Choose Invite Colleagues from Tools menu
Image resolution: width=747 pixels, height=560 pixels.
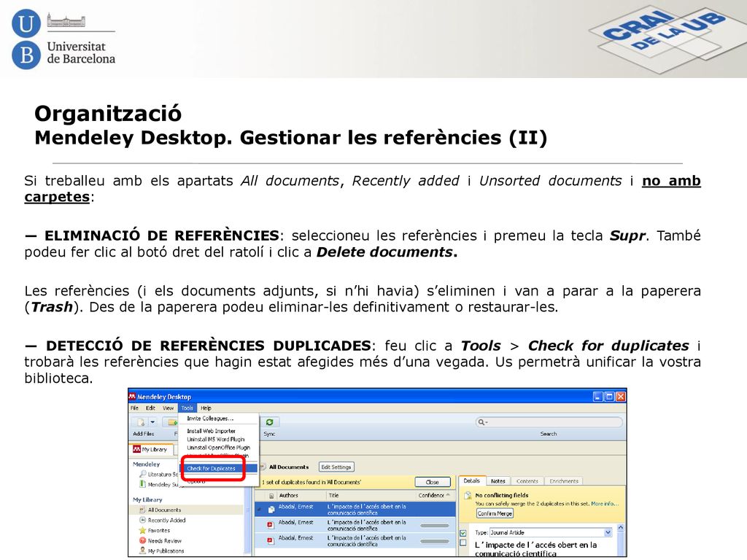pos(210,419)
